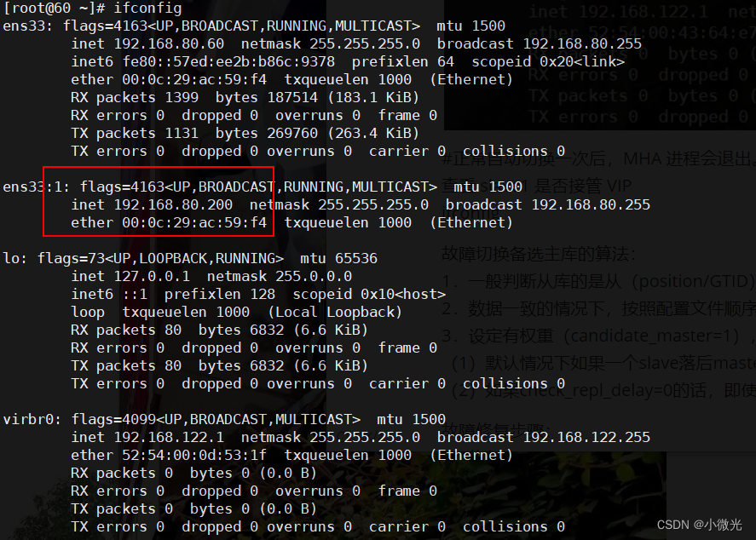Select virbr0 inet address 192.168.122.1
The image size is (756, 540).
[169, 438]
